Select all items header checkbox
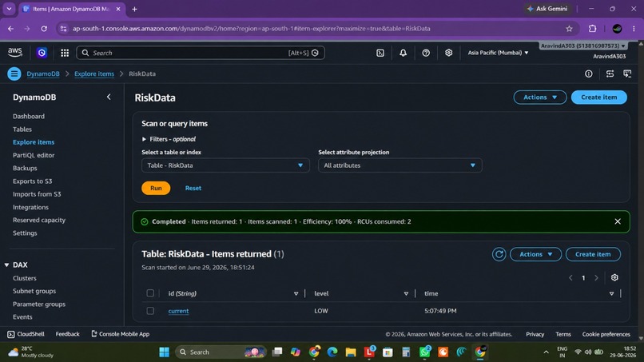The height and width of the screenshot is (362, 644). tap(150, 293)
